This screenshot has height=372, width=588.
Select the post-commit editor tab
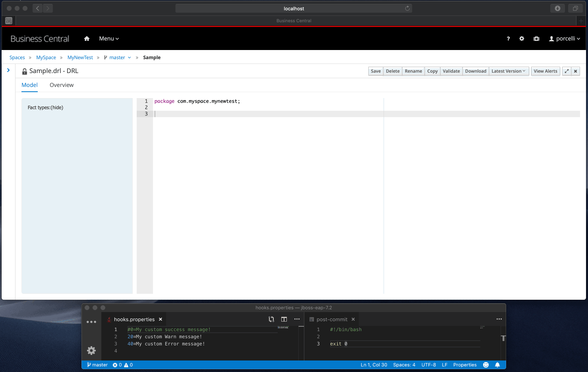(331, 319)
